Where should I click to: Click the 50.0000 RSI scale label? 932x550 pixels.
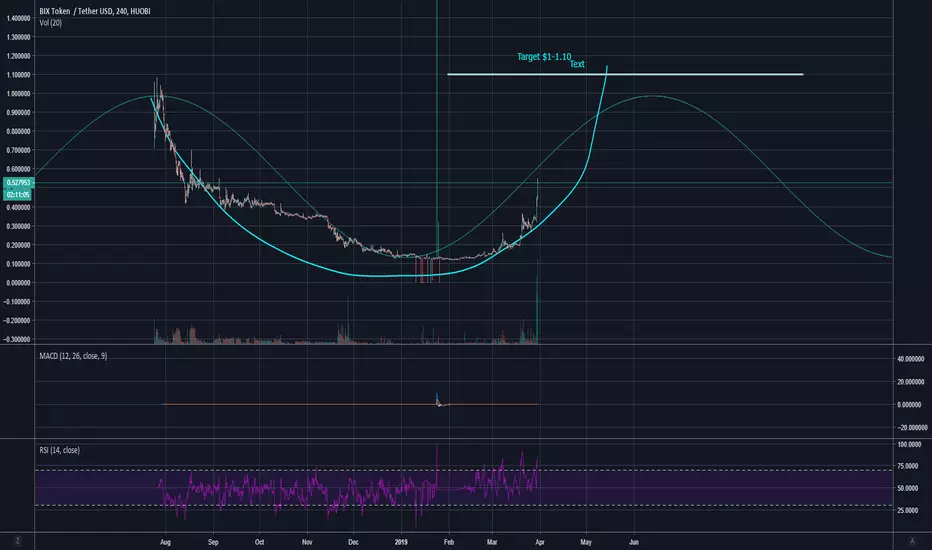[x=909, y=488]
